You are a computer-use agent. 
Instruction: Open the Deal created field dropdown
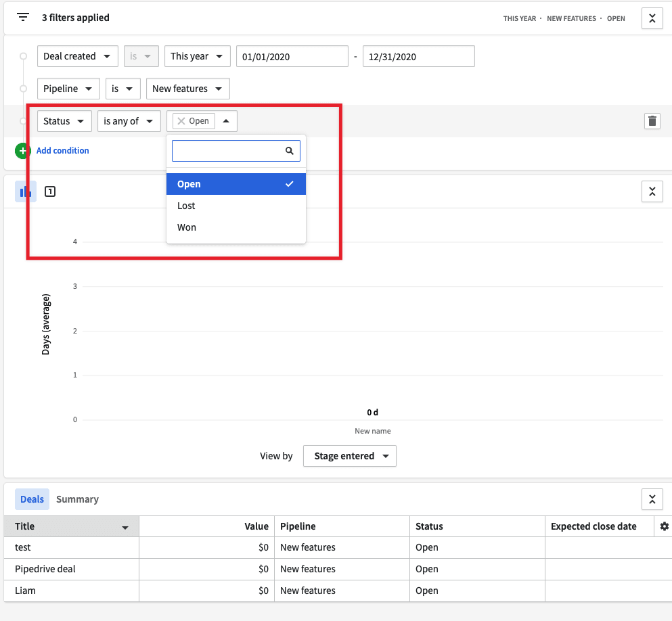coord(78,56)
